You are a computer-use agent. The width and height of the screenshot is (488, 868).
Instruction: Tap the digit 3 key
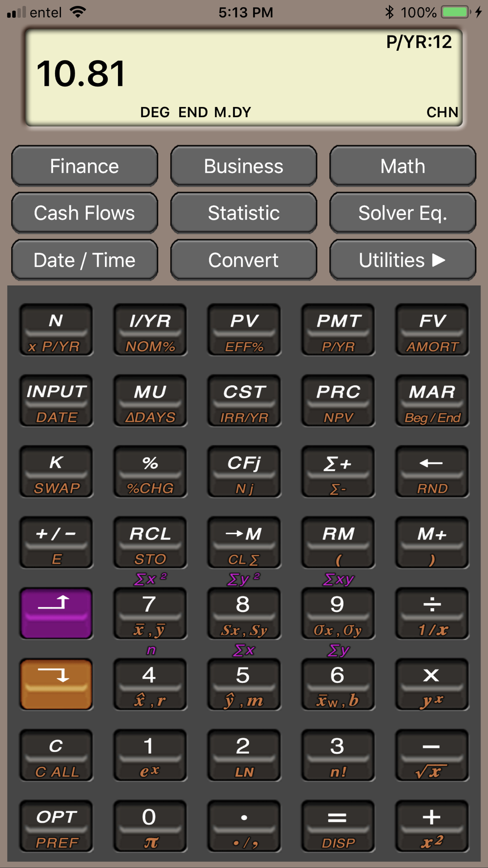[x=338, y=755]
